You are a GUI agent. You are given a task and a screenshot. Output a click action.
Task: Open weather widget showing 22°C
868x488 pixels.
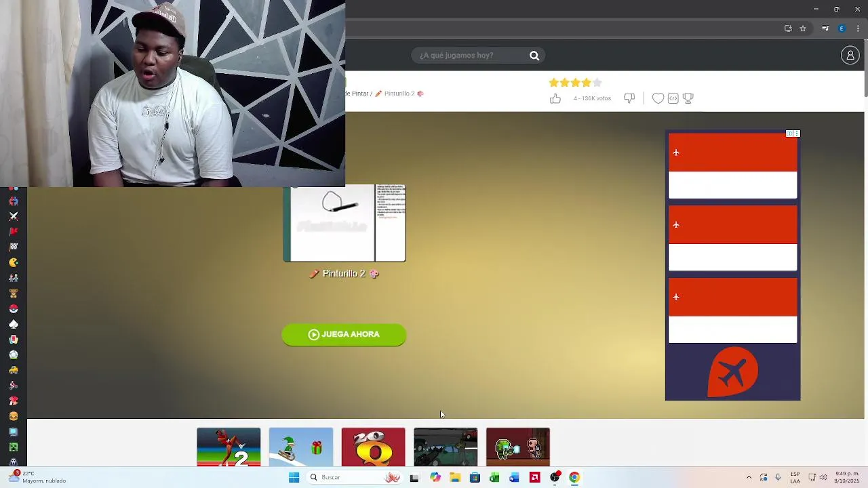tap(38, 477)
